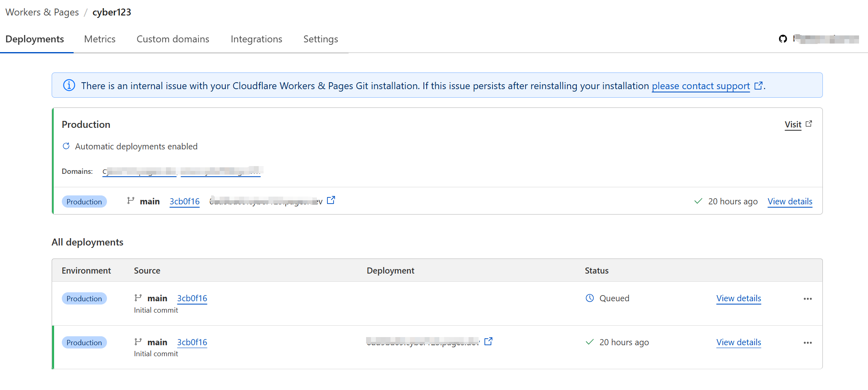View details of the Queued deployment

(739, 298)
